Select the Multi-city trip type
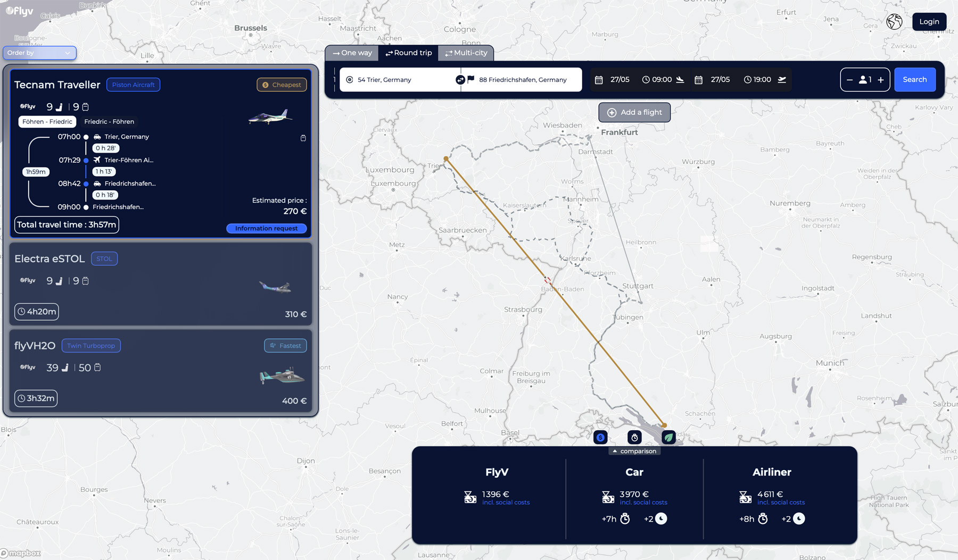The width and height of the screenshot is (958, 560). click(x=466, y=53)
